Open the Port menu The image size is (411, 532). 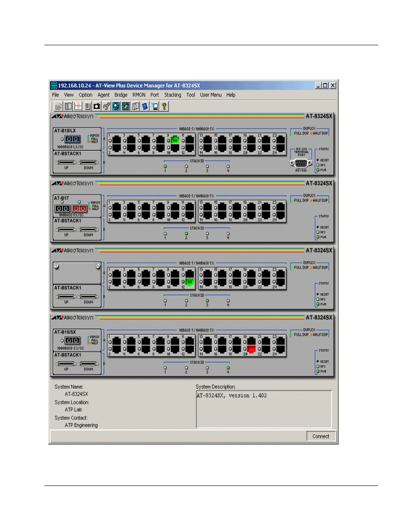tap(155, 95)
